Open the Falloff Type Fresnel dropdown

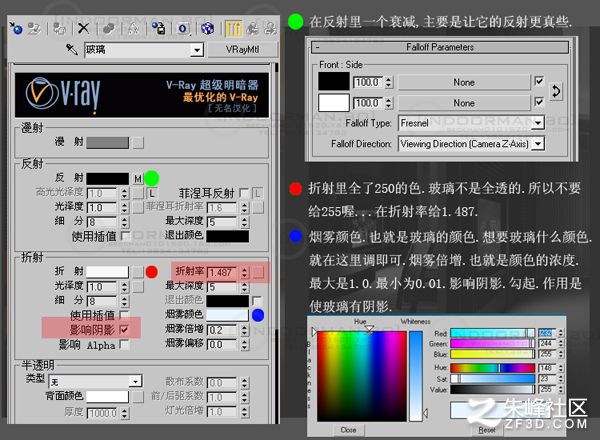(x=539, y=123)
